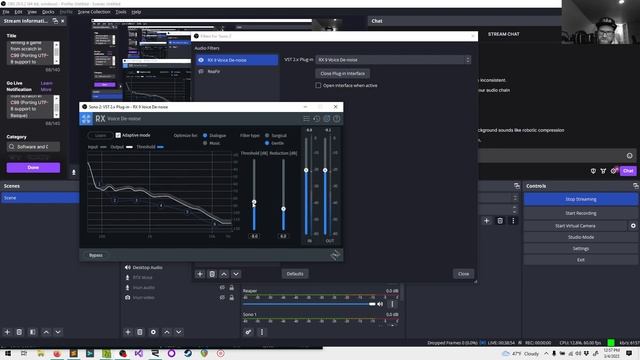This screenshot has height=360, width=640.
Task: Move source down in Sources panel
Action: click(x=179, y=332)
